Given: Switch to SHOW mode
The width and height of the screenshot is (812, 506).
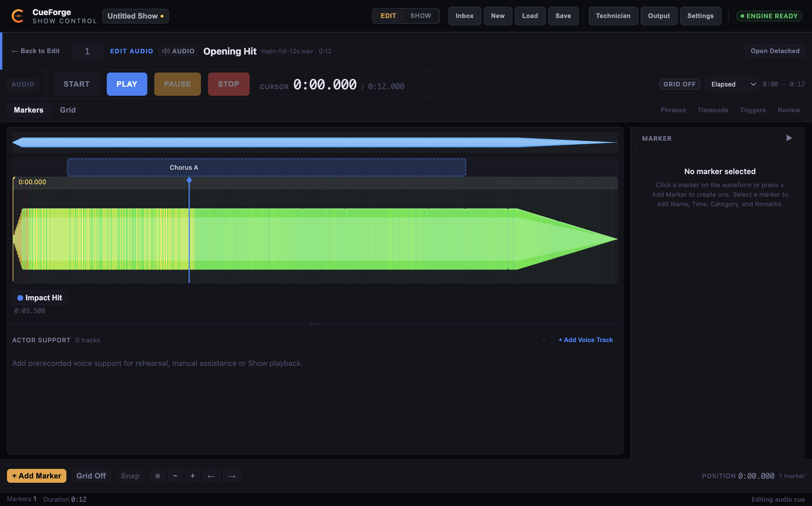Looking at the screenshot, I should [420, 16].
